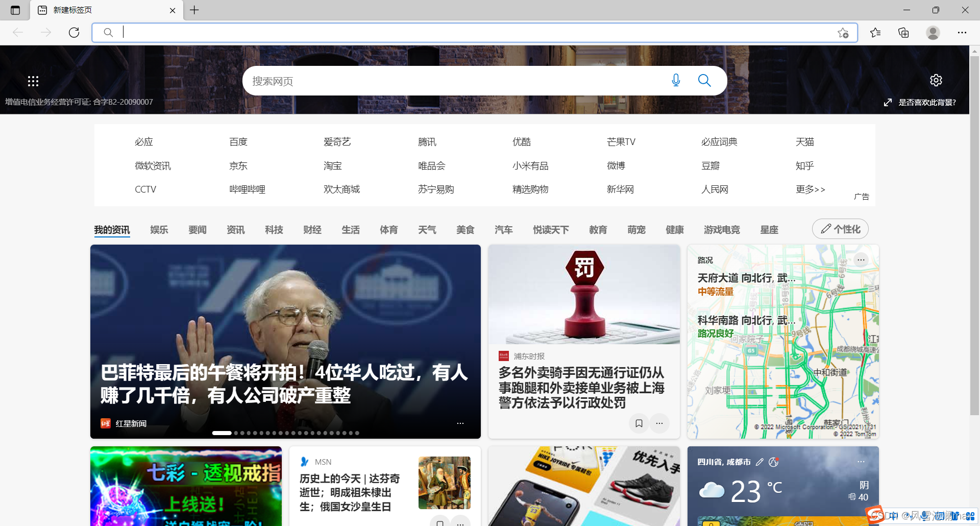Open the 知乎 quick link

click(805, 166)
